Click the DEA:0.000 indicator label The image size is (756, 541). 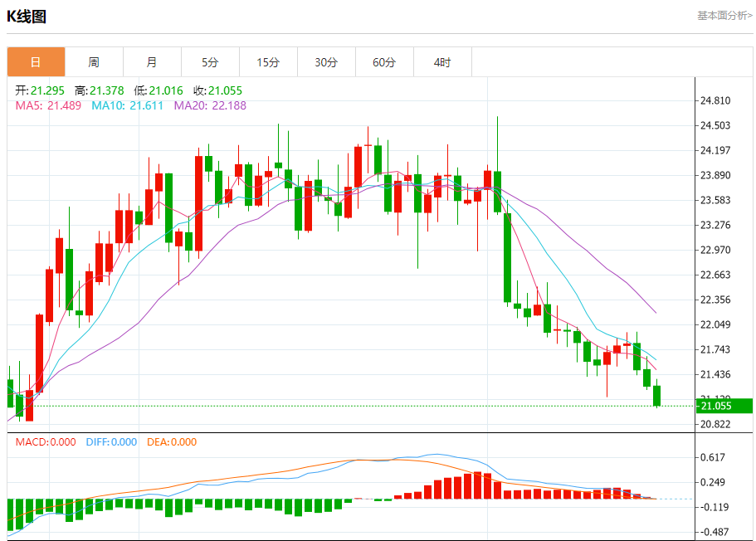tap(172, 442)
